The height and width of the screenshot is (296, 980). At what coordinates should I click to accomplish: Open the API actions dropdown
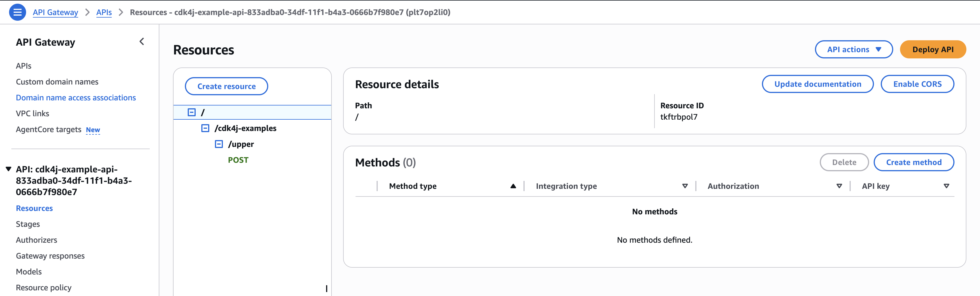[x=854, y=49]
